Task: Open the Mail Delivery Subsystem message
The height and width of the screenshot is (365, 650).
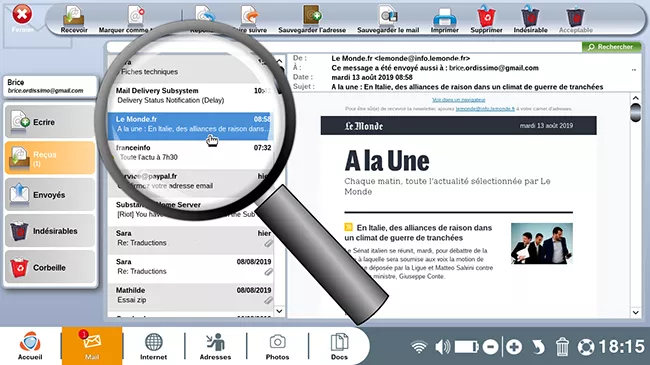Action: pyautogui.click(x=190, y=95)
